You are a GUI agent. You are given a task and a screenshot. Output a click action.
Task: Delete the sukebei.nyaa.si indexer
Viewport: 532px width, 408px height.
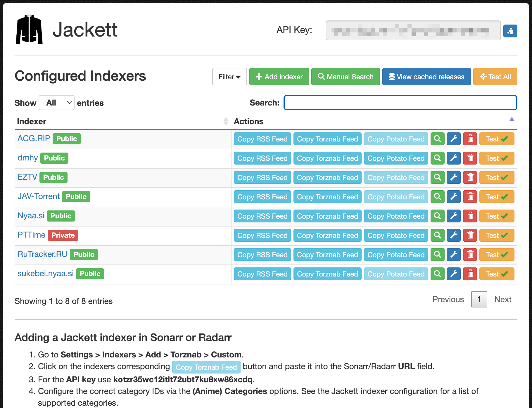tap(470, 274)
